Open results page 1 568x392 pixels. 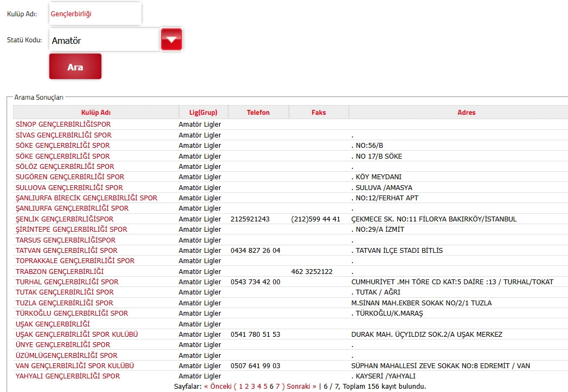(x=240, y=387)
